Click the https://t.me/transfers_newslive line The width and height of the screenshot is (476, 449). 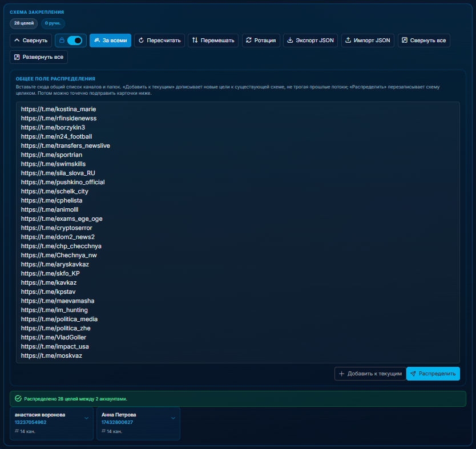click(x=65, y=145)
